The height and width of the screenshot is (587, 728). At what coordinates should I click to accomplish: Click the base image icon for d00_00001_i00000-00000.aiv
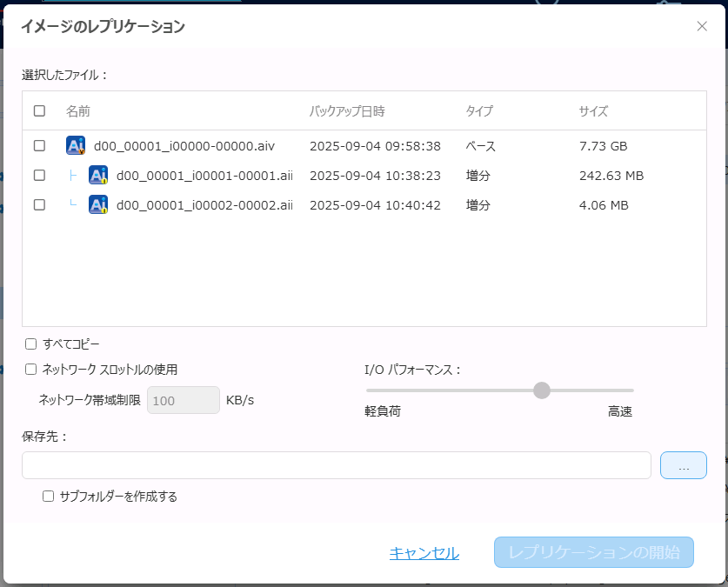coord(76,146)
